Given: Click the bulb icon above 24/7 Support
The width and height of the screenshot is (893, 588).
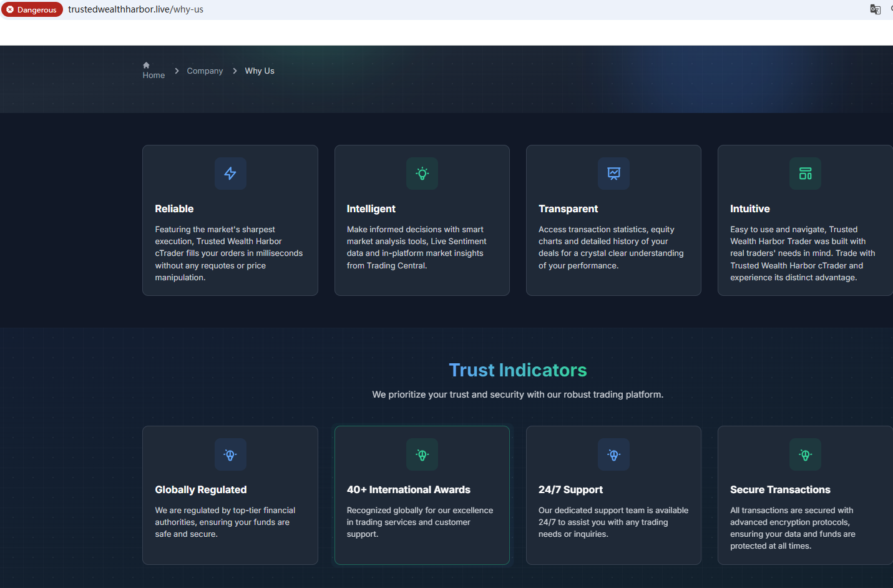Looking at the screenshot, I should click(x=613, y=454).
